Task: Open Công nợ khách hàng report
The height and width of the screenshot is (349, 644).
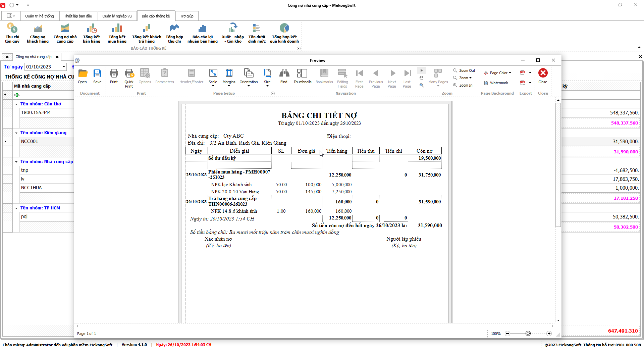Action: tap(38, 34)
